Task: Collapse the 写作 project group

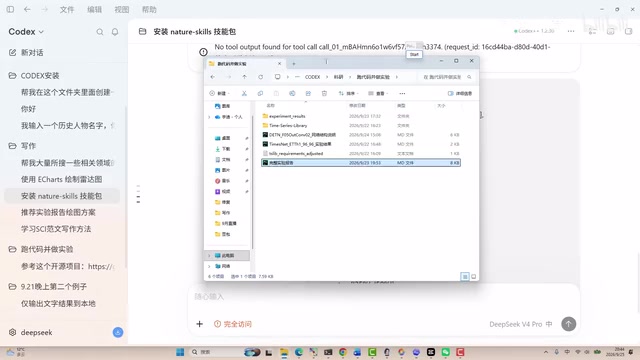Action: click(x=22, y=146)
